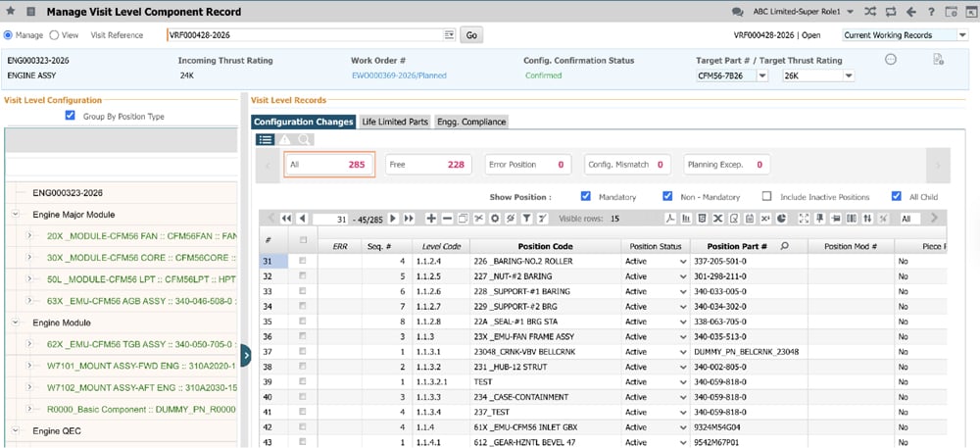
Task: Open the ABC Limited-Super Role1 dropdown
Action: pos(850,12)
